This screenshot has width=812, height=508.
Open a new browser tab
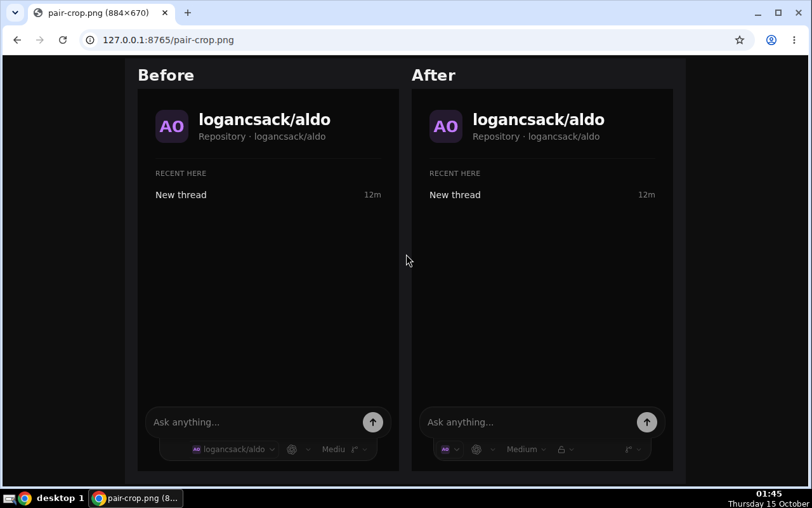[x=188, y=13]
